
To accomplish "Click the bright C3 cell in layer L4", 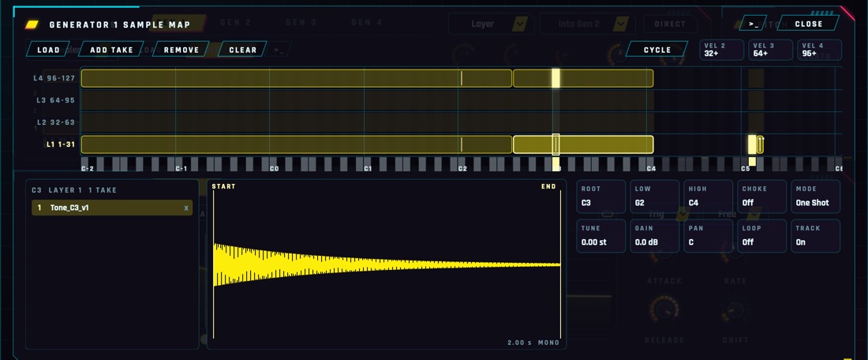I will (x=556, y=78).
